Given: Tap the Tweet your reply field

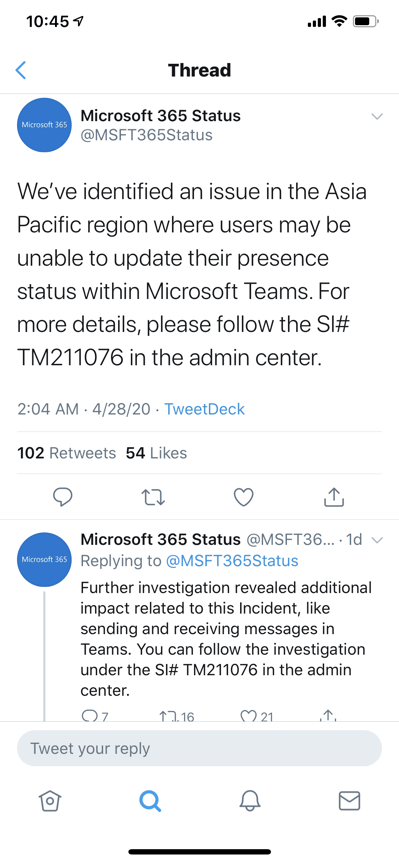Looking at the screenshot, I should click(x=199, y=749).
